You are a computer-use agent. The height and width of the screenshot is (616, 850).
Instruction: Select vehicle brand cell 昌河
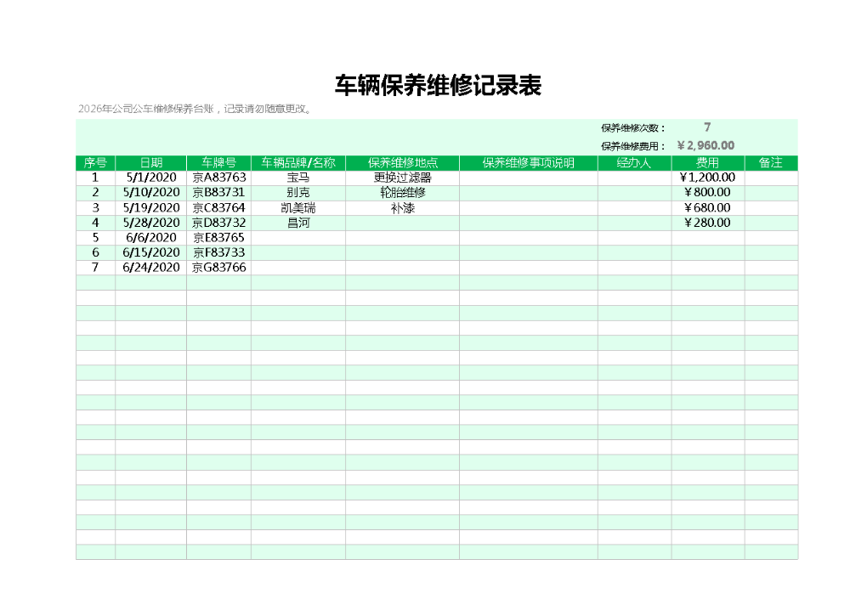pyautogui.click(x=298, y=223)
